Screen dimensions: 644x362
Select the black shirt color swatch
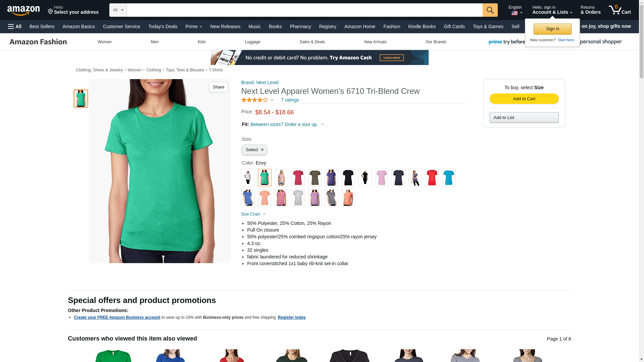[348, 178]
